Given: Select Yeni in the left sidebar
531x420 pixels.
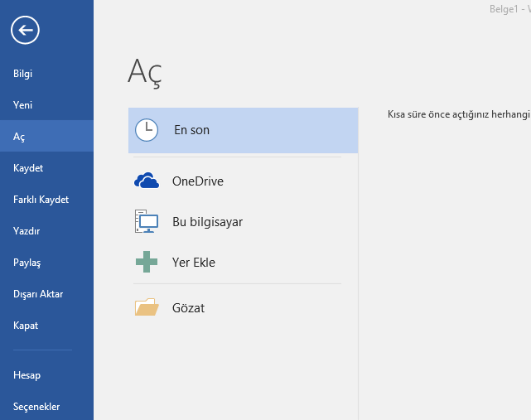Looking at the screenshot, I should (23, 105).
